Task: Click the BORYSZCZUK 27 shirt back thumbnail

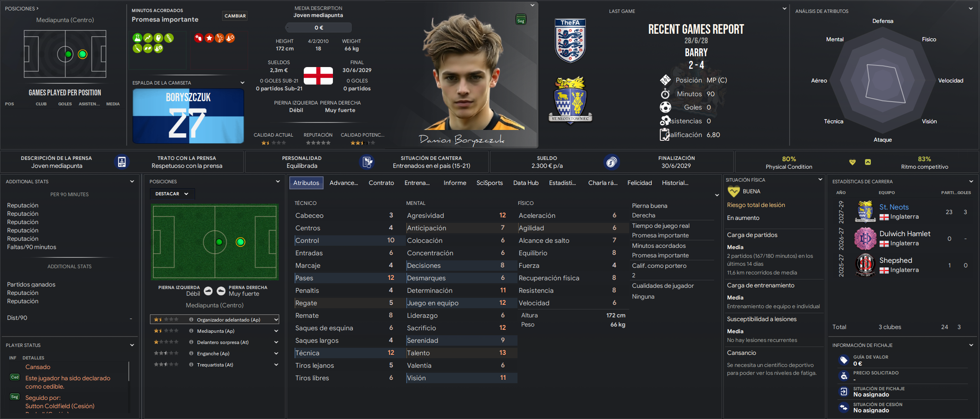Action: (x=188, y=116)
